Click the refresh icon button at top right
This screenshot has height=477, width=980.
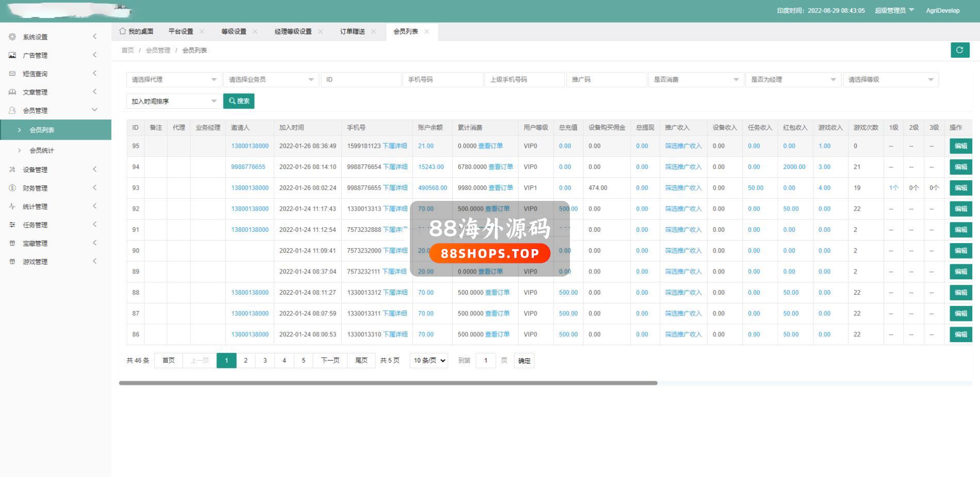[959, 50]
